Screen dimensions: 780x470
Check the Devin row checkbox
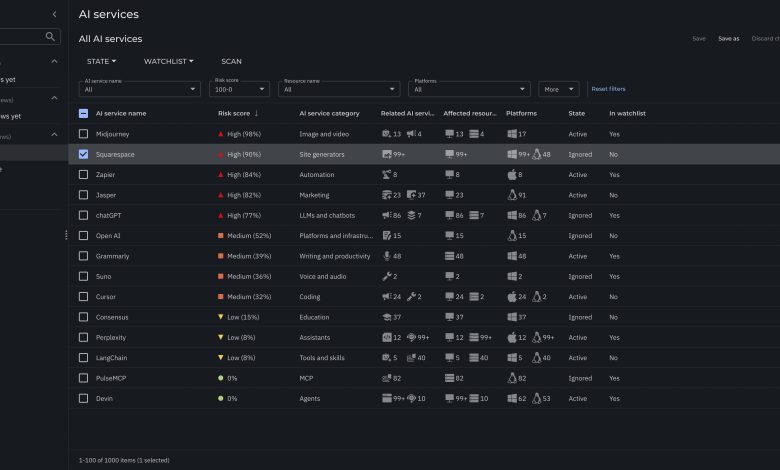coord(83,398)
